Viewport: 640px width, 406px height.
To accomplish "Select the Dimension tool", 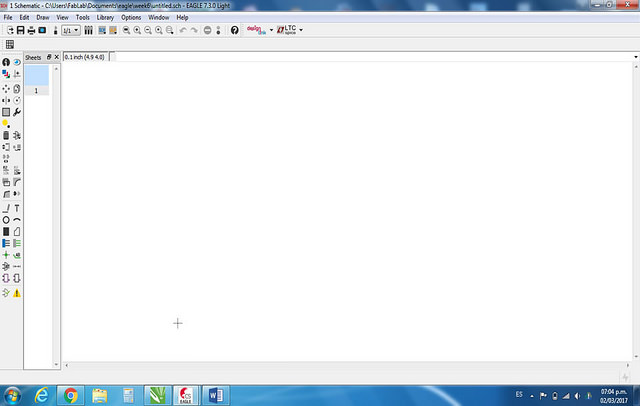I will click(17, 266).
